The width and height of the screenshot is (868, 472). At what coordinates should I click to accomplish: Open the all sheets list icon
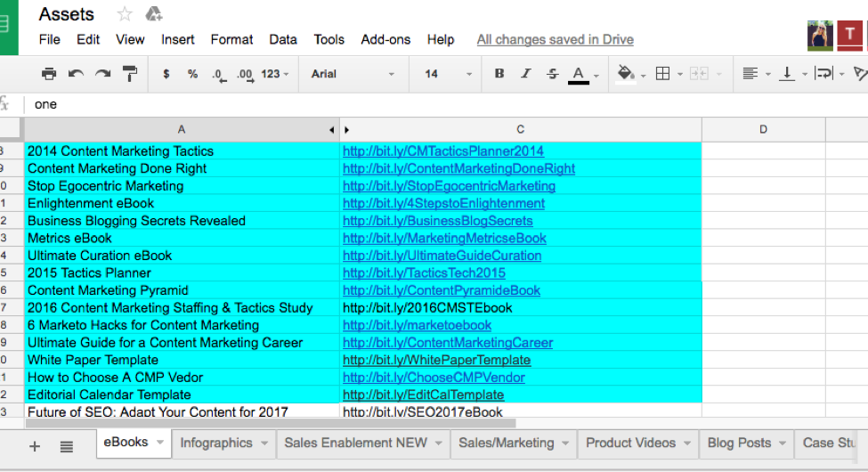67,446
